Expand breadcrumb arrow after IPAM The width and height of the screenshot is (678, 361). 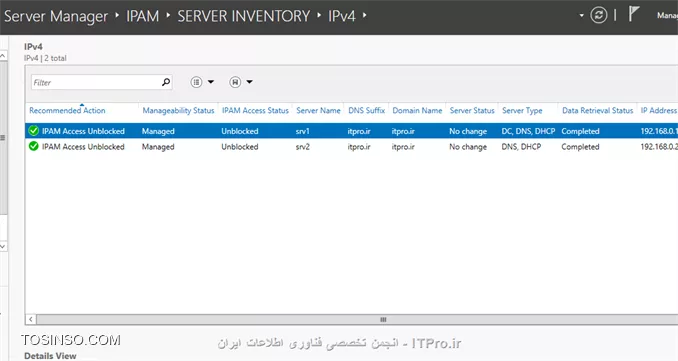point(168,15)
